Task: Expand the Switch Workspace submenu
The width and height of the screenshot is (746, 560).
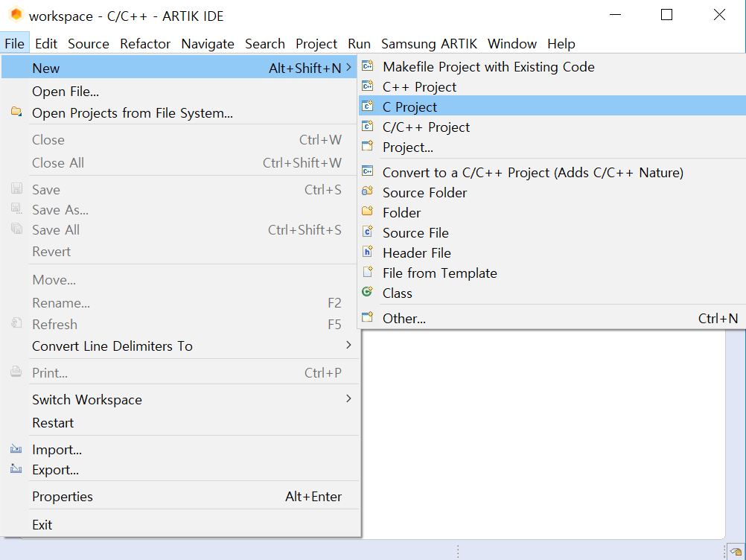Action: click(x=348, y=398)
